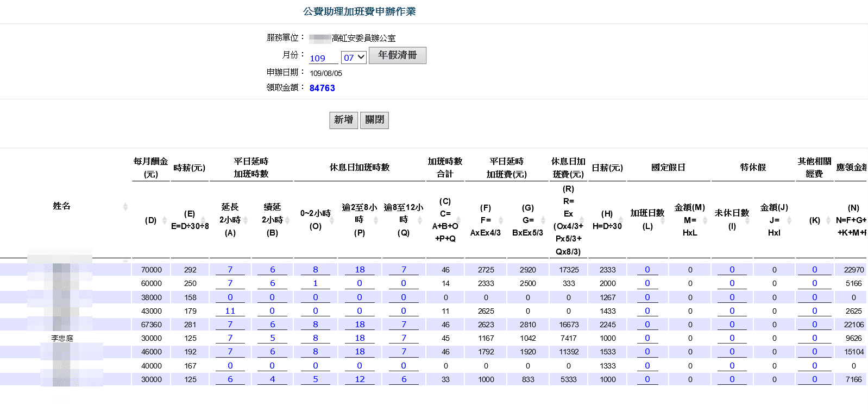The image size is (868, 413).
Task: Click the sort arrows beside column (D)
Action: click(165, 220)
